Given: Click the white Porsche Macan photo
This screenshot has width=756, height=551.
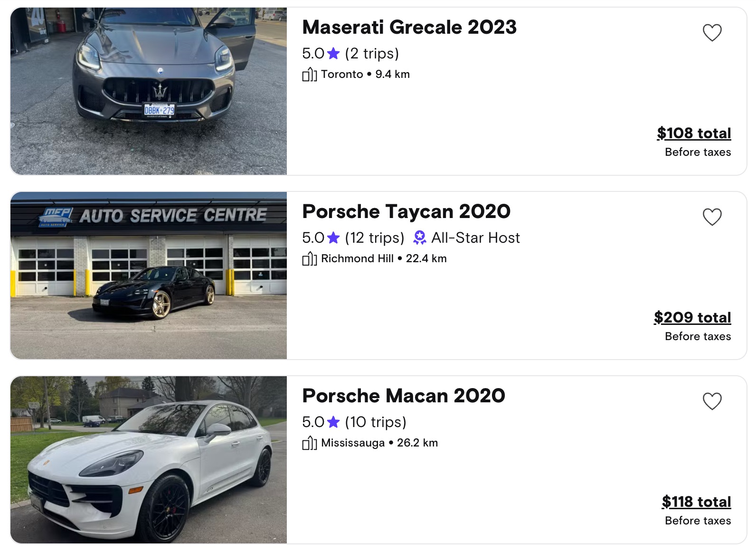Looking at the screenshot, I should (x=149, y=459).
